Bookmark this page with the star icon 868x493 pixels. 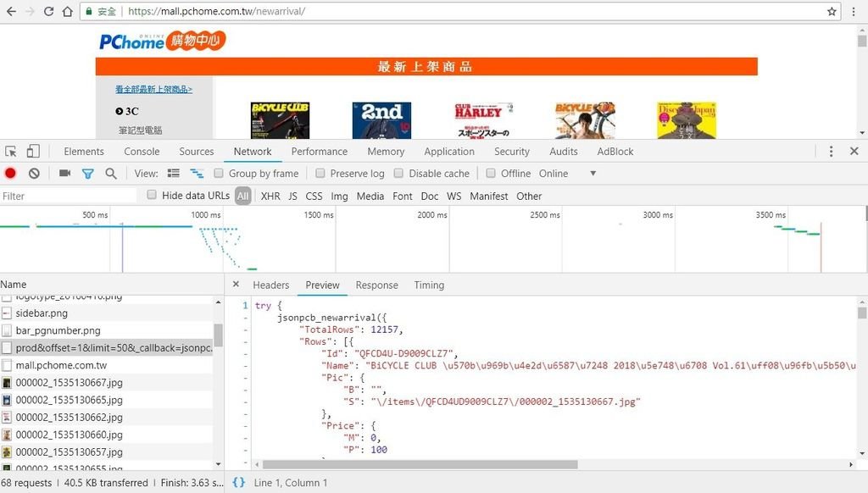point(832,12)
